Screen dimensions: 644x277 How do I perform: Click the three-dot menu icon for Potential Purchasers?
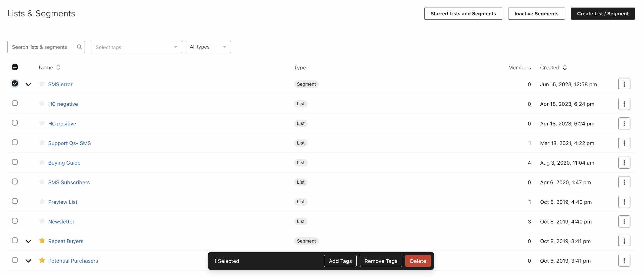624,261
